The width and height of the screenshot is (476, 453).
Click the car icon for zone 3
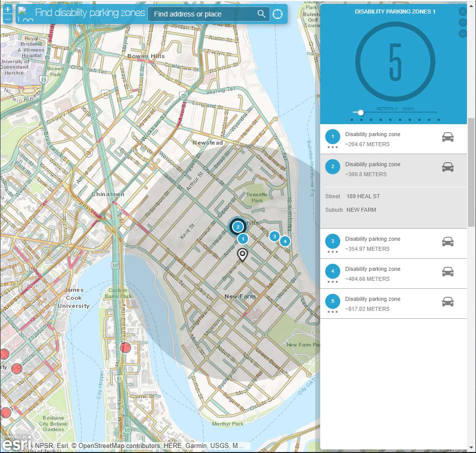(x=447, y=241)
